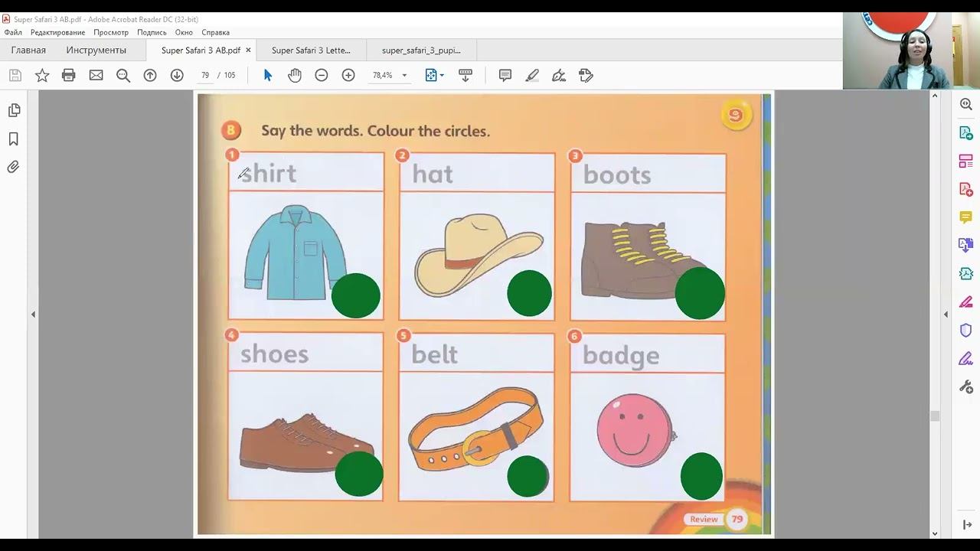Open the Bookmarks panel
The height and width of the screenshot is (551, 980).
(14, 139)
